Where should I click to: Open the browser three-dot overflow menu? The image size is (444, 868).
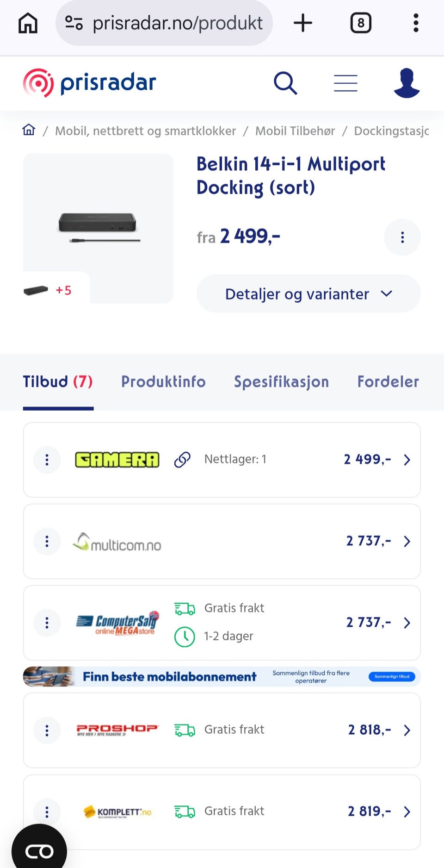(416, 23)
